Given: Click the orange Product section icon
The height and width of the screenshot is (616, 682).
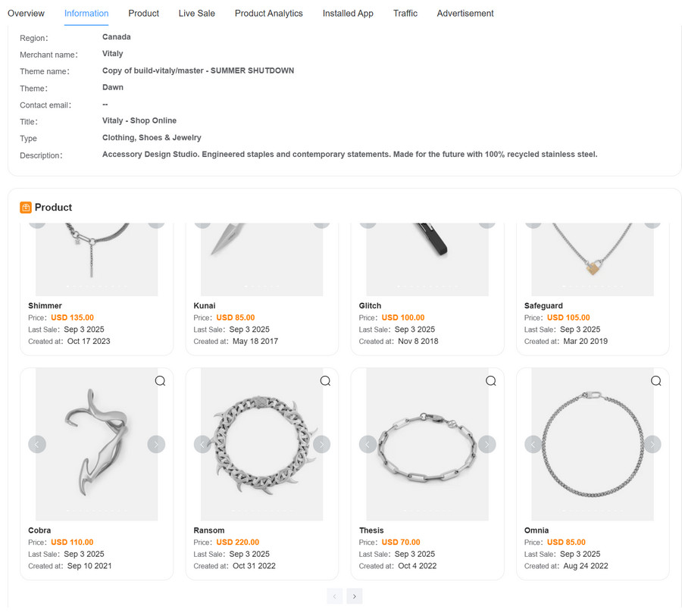Looking at the screenshot, I should (26, 208).
